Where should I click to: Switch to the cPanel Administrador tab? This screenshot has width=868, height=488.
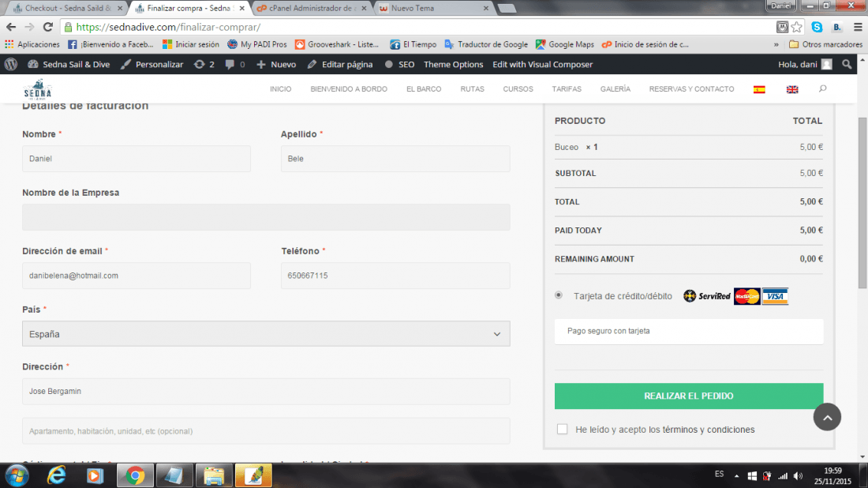312,9
